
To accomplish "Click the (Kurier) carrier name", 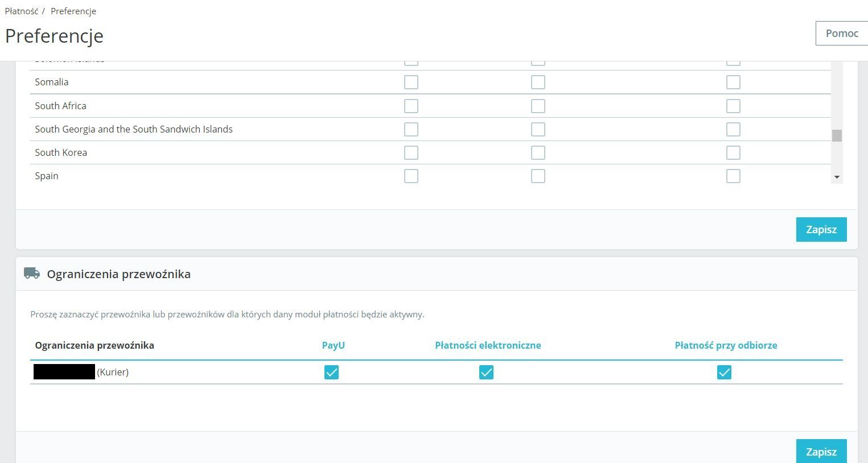I will point(113,372).
